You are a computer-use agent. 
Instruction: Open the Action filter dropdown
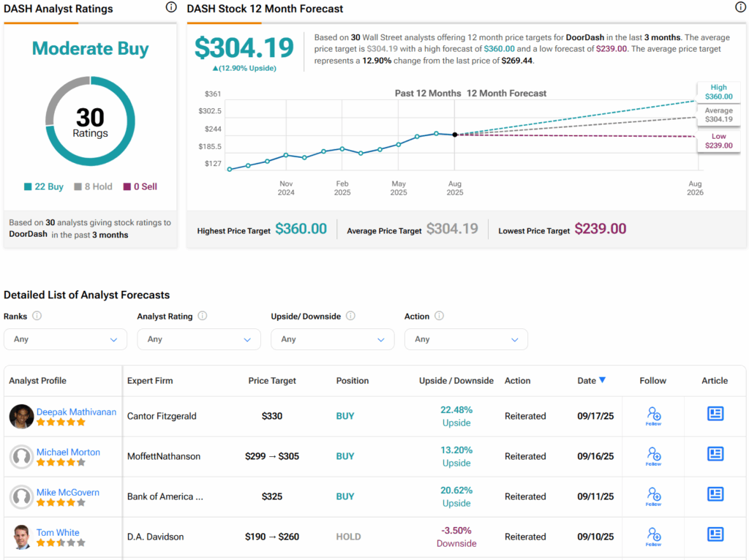click(466, 339)
